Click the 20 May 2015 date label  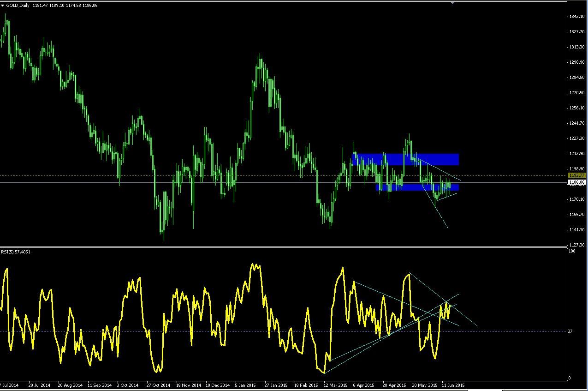point(424,385)
